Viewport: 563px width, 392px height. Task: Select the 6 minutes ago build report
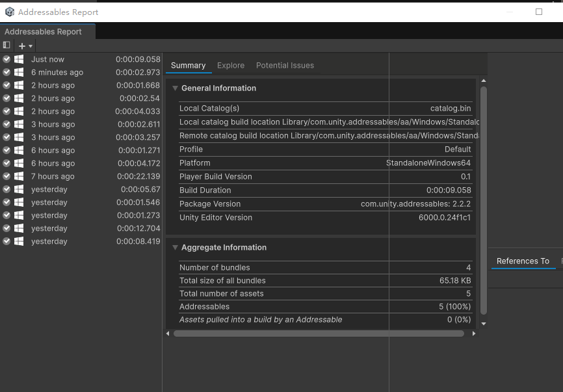pyautogui.click(x=81, y=72)
